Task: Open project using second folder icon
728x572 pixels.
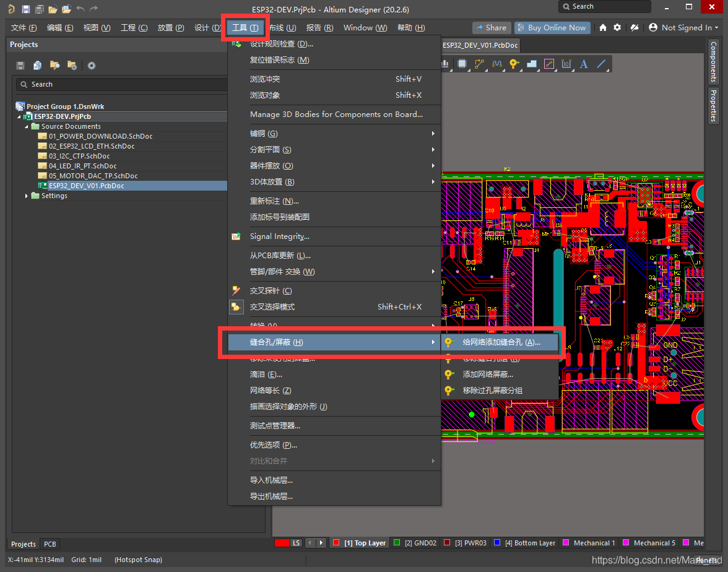Action: point(66,9)
